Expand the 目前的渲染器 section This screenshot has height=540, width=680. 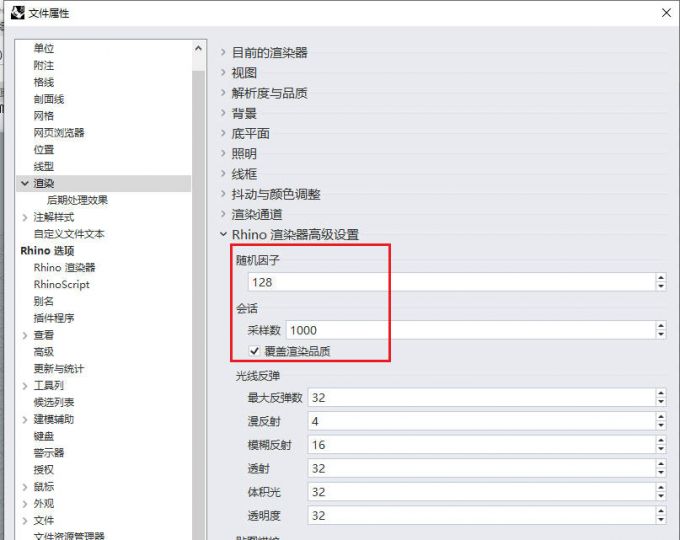click(x=223, y=52)
